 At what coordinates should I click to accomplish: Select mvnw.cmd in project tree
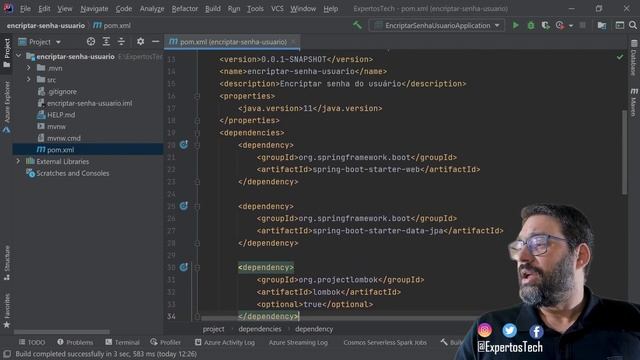tap(63, 138)
